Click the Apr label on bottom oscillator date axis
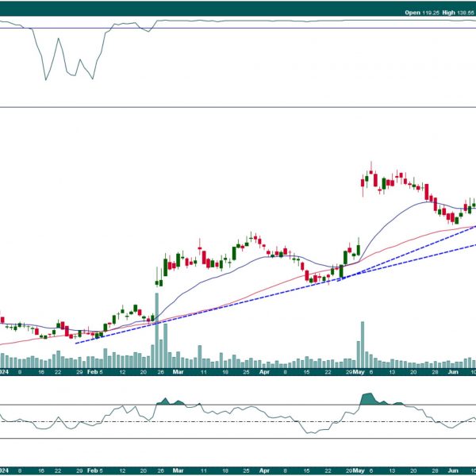Viewport: 476px width, 476px height. point(264,470)
